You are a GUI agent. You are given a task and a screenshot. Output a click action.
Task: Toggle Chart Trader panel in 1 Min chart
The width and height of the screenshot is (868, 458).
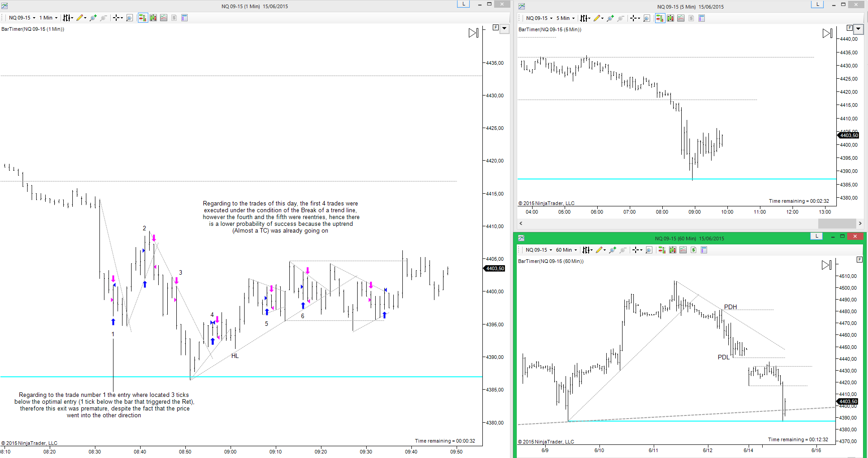click(143, 18)
